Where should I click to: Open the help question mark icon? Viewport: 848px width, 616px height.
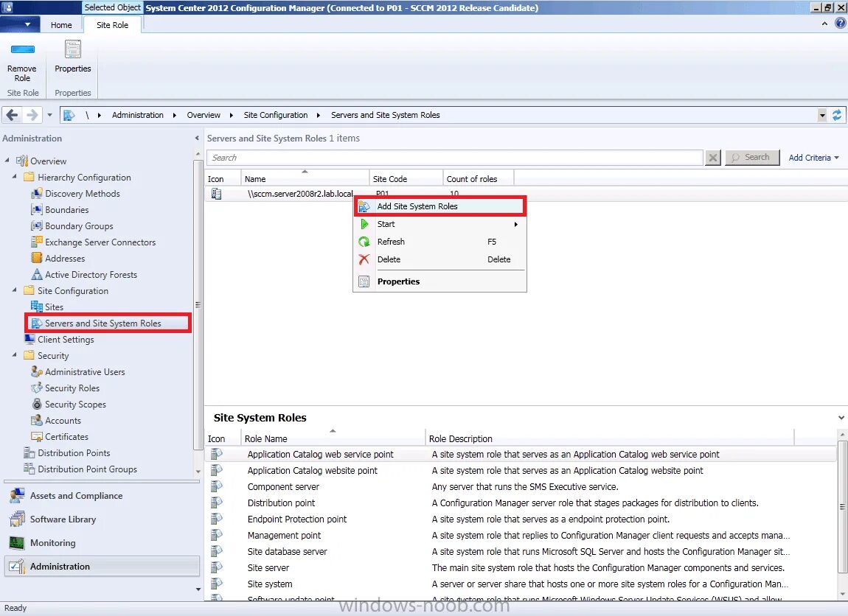(x=840, y=24)
